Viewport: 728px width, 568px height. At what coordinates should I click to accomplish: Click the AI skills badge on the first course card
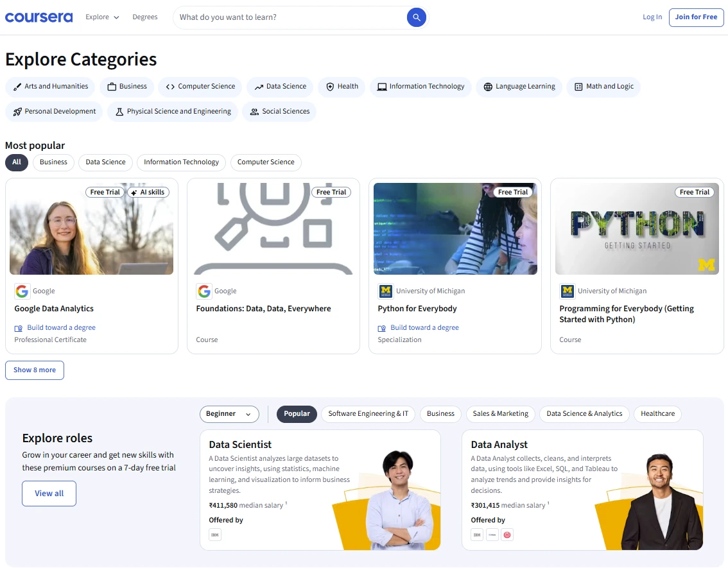point(148,191)
